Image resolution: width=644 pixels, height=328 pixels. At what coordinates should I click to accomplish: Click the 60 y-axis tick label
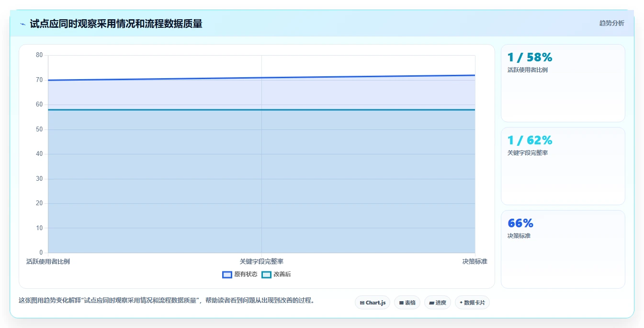39,105
